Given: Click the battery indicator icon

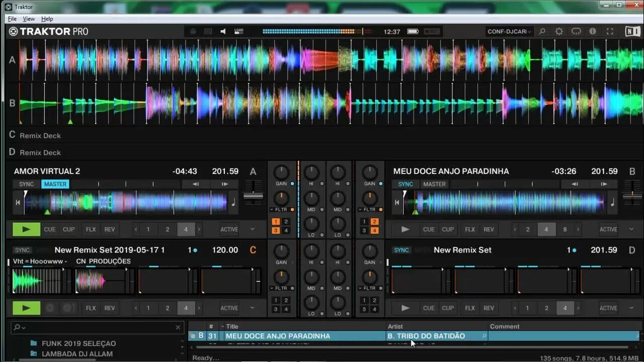Looking at the screenshot, I should [413, 31].
